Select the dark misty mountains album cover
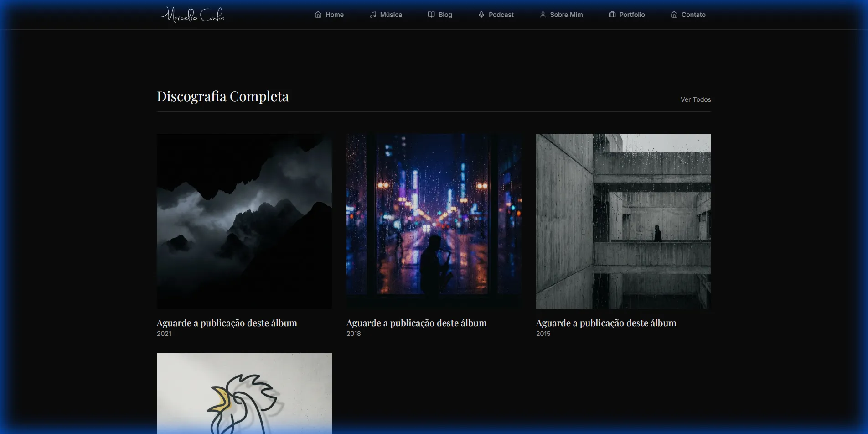Image resolution: width=868 pixels, height=434 pixels. pos(244,221)
